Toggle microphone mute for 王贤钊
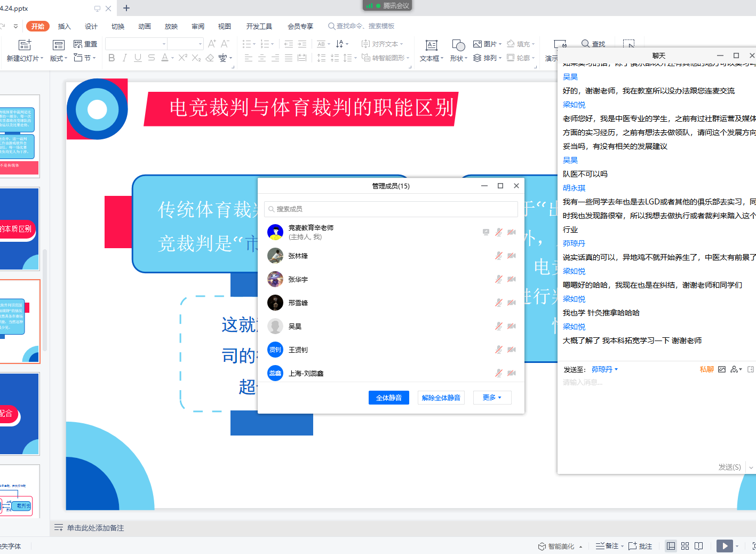This screenshot has width=756, height=554. (498, 350)
